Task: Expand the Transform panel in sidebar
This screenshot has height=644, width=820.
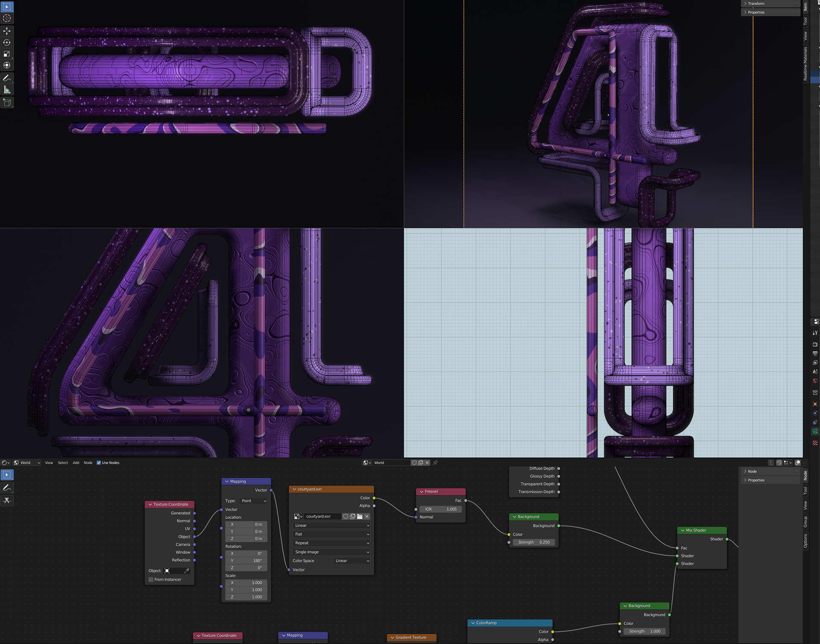Action: coord(756,3)
